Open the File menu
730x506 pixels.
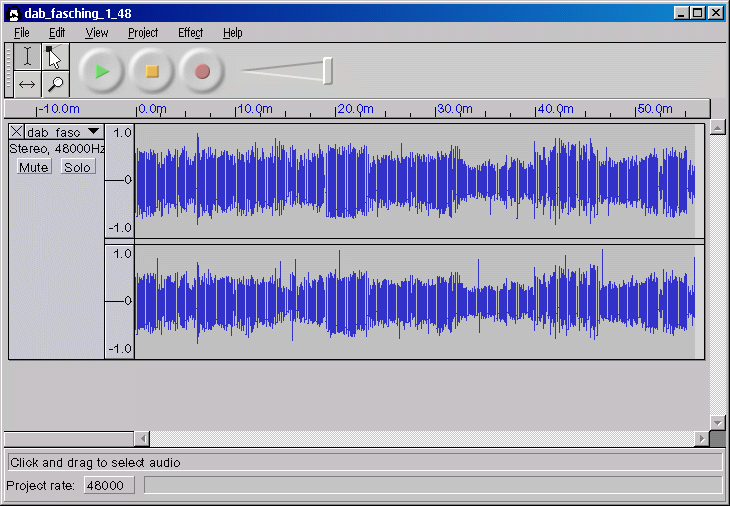21,33
